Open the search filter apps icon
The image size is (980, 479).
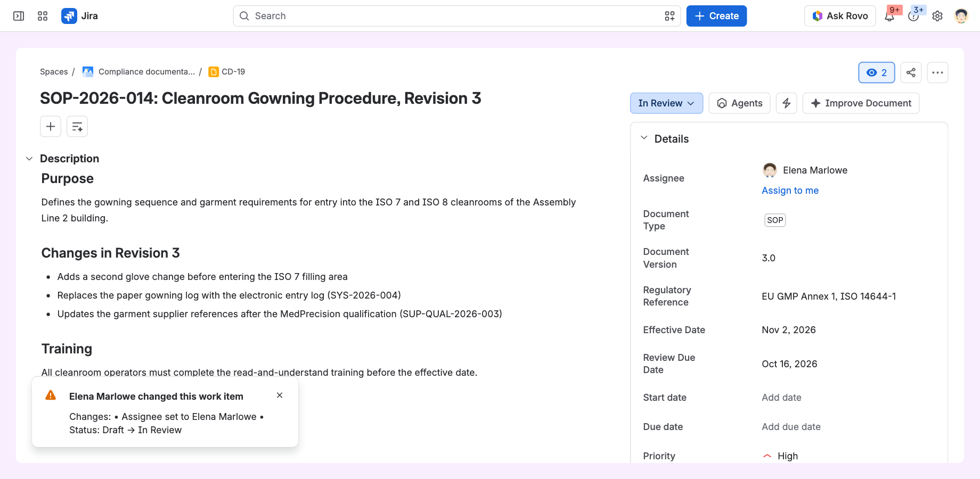click(x=669, y=16)
